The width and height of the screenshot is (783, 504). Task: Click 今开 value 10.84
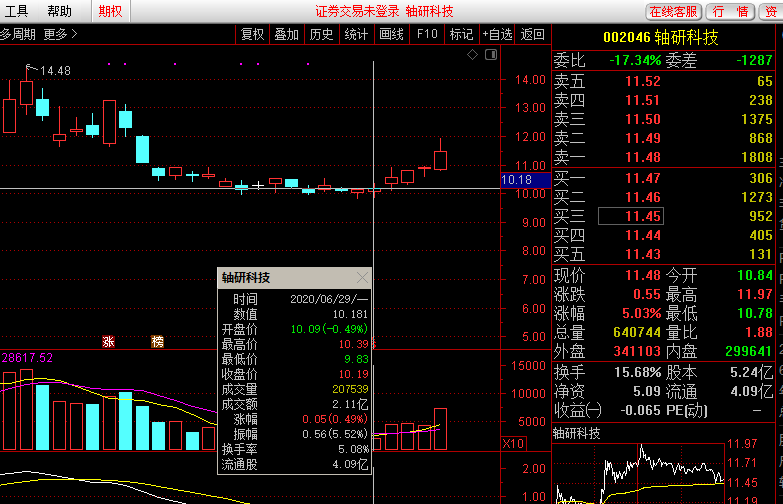(755, 275)
